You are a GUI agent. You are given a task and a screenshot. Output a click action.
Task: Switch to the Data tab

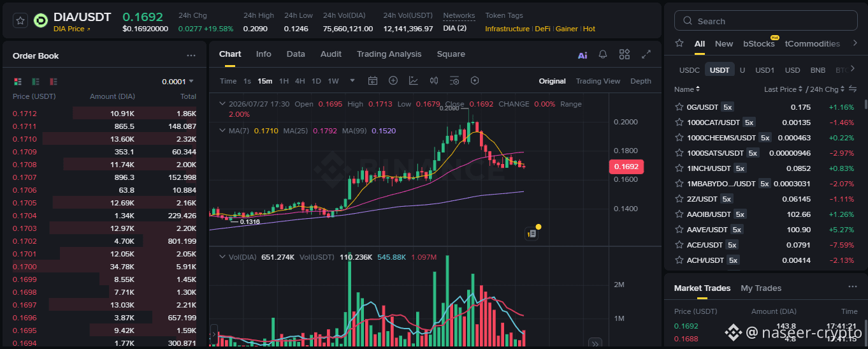(x=296, y=54)
